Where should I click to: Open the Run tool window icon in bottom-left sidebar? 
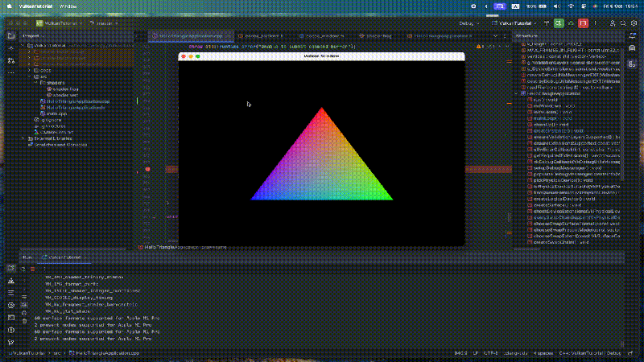tap(11, 269)
